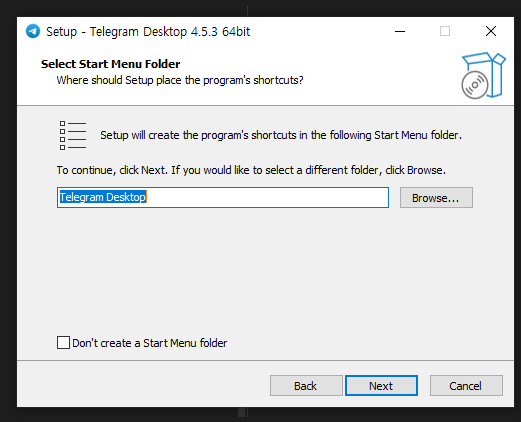Viewport: 521px width, 422px height.
Task: Click the "Select Start Menu Folder" heading
Action: pos(110,64)
